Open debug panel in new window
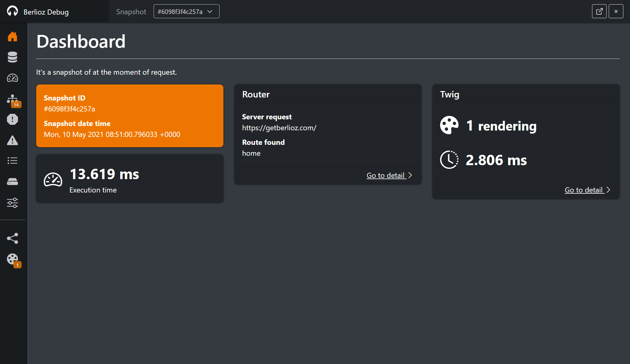 coord(599,11)
